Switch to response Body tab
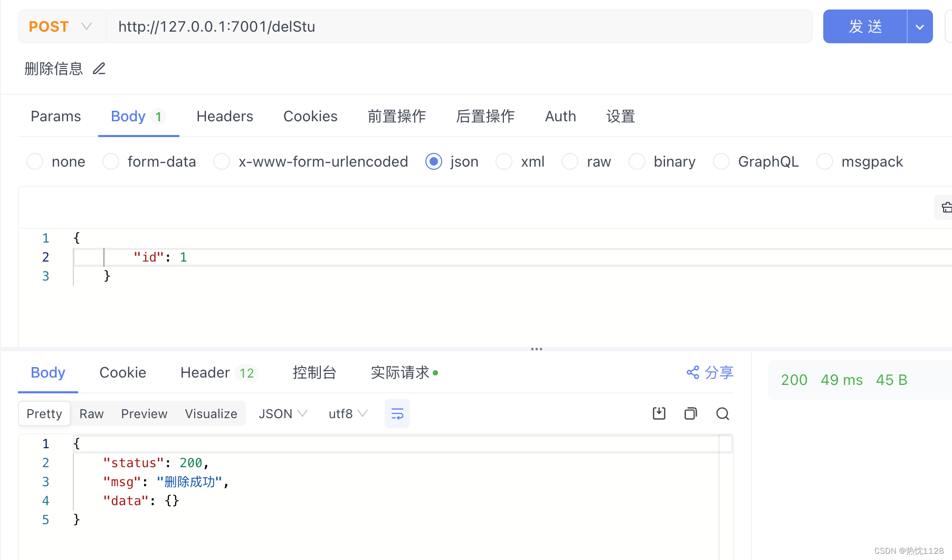Viewport: 952px width, 560px height. (48, 372)
